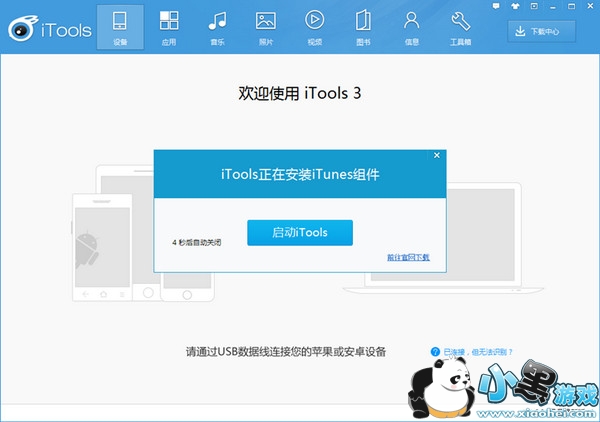
Task: Open the 已连接，但无法识别？ help link
Action: point(478,352)
